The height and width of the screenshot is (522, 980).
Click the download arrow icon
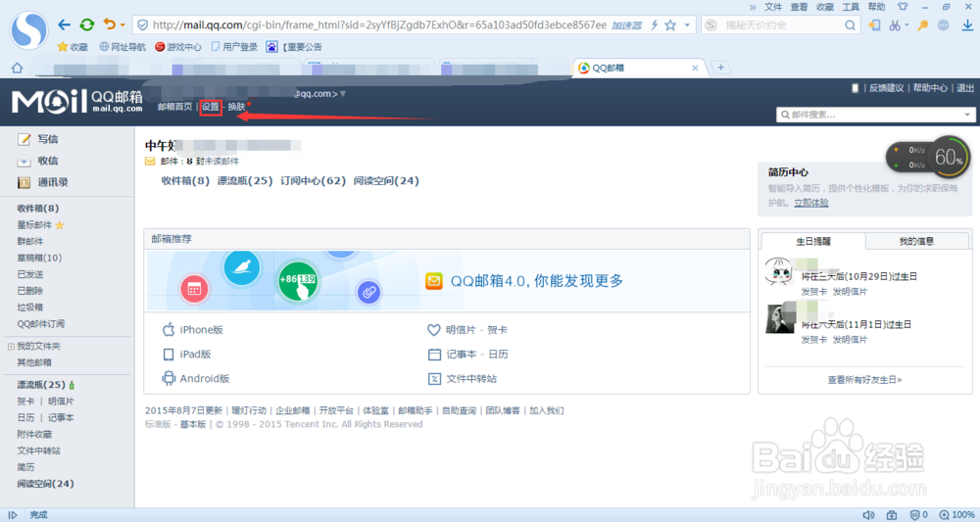[967, 25]
